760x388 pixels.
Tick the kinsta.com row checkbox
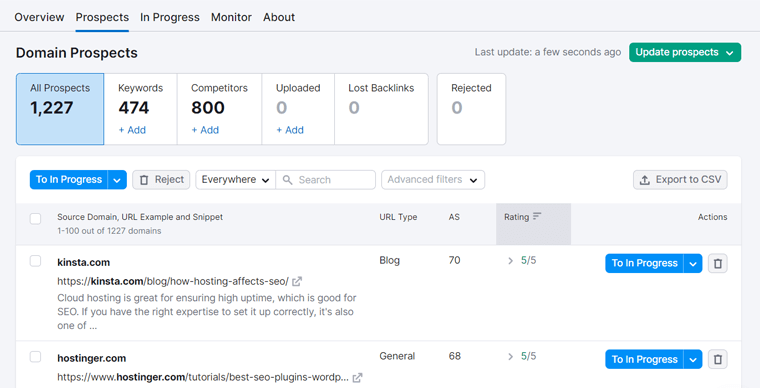35,261
